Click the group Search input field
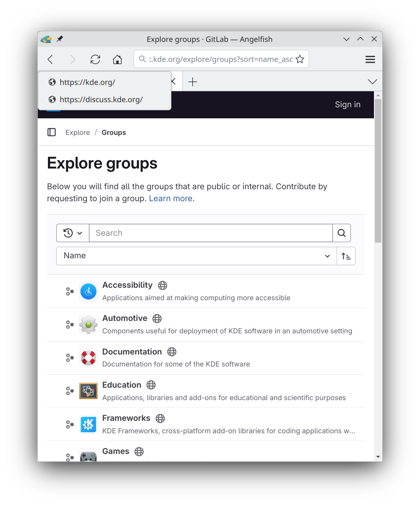The image size is (420, 506). click(x=211, y=233)
